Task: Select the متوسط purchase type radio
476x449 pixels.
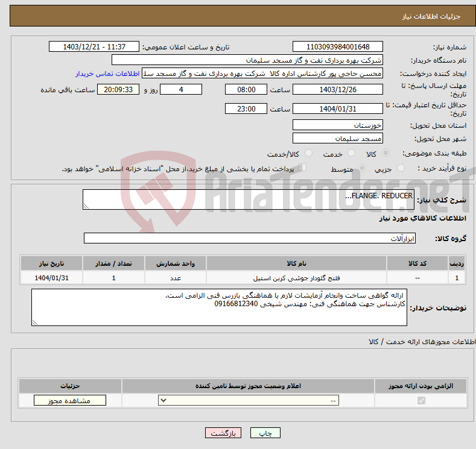Action: (x=362, y=168)
